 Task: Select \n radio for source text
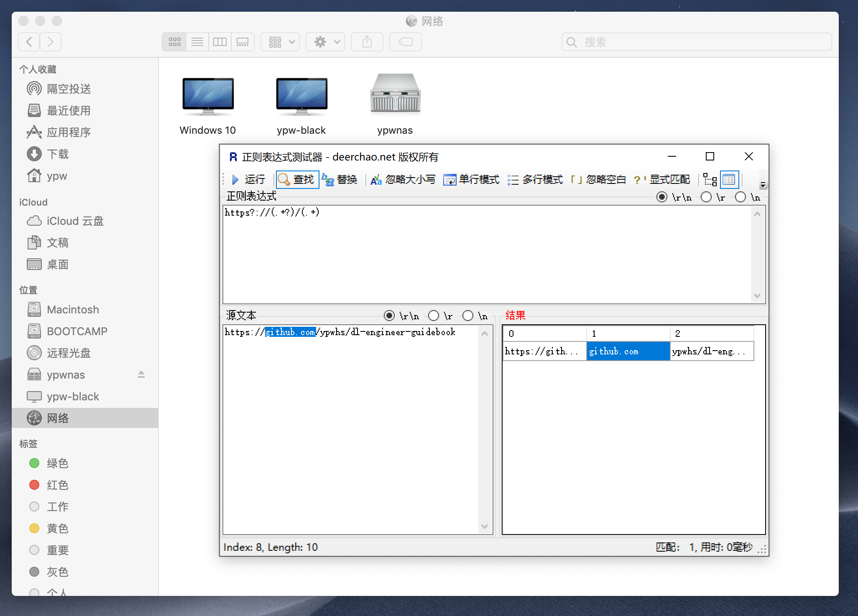(x=468, y=316)
